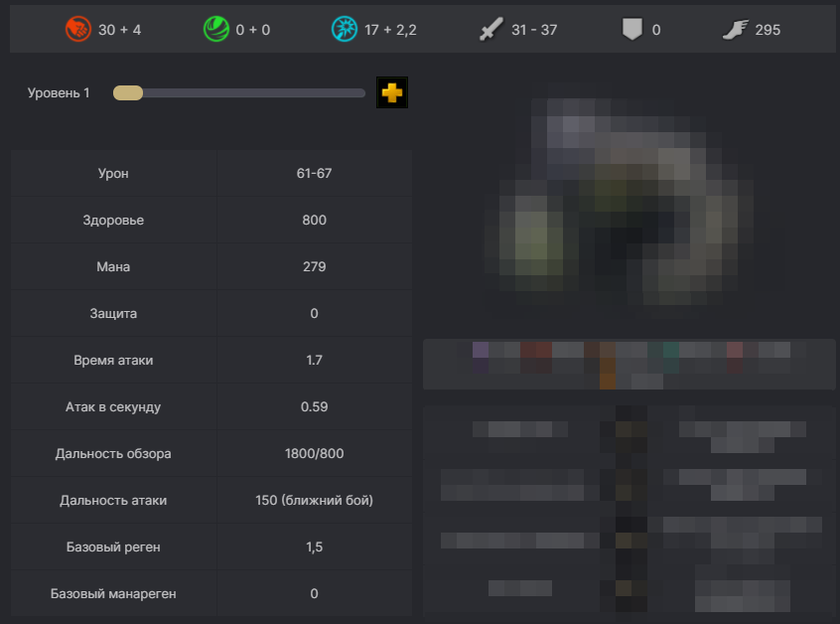840x624 pixels.
Task: Click the 'Атак в секунду' row label
Action: [x=113, y=407]
